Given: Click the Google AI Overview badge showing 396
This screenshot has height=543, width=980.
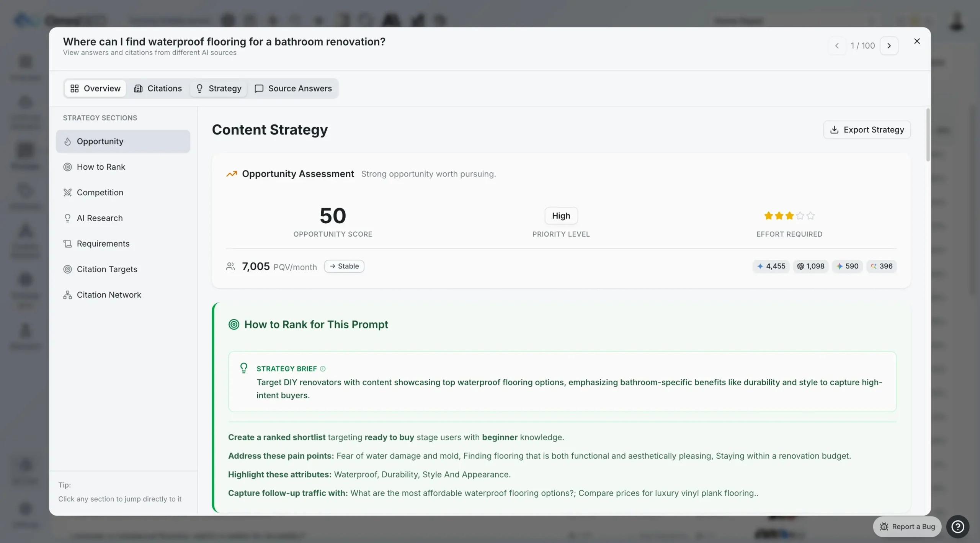Looking at the screenshot, I should pos(882,266).
